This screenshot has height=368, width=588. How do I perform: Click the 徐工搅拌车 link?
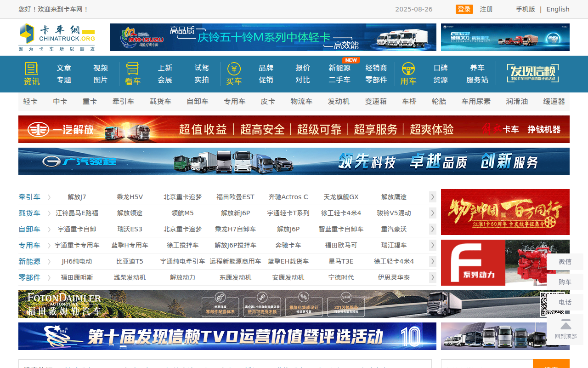(182, 245)
